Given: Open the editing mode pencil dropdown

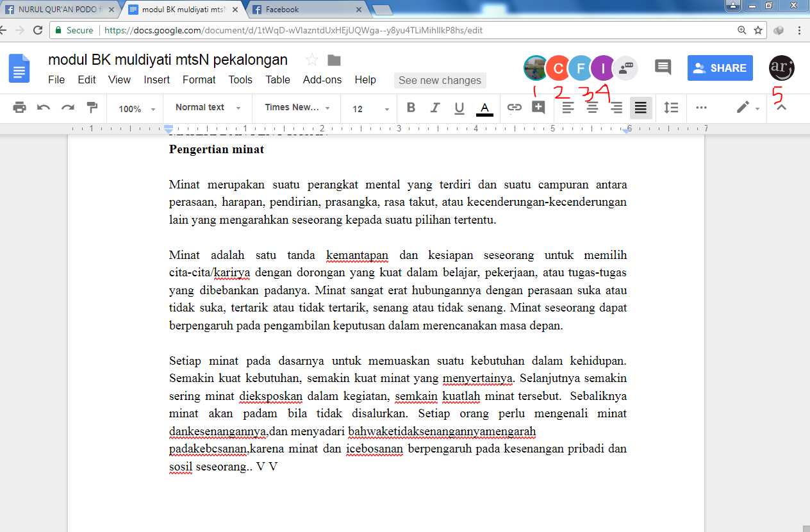Looking at the screenshot, I should coord(748,108).
